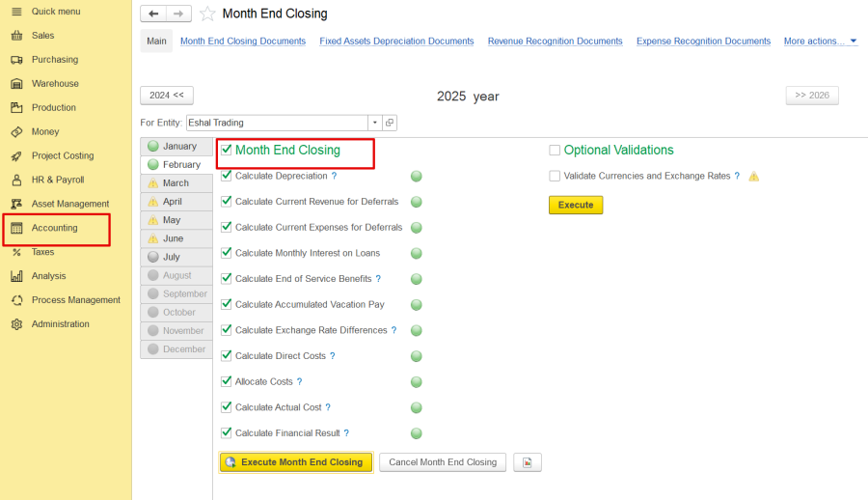Open the Quick menu expander
Screen dimensions: 868x500
(x=16, y=12)
